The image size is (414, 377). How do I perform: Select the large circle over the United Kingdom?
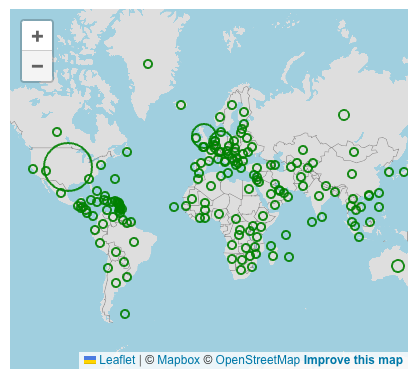pyautogui.click(x=204, y=136)
